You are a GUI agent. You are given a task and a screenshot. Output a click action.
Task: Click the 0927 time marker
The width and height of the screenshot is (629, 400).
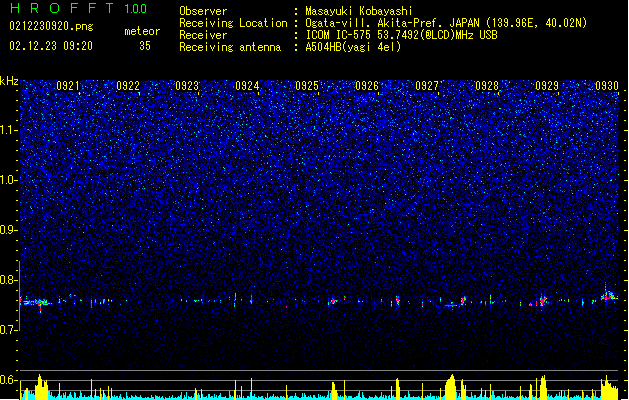point(427,86)
